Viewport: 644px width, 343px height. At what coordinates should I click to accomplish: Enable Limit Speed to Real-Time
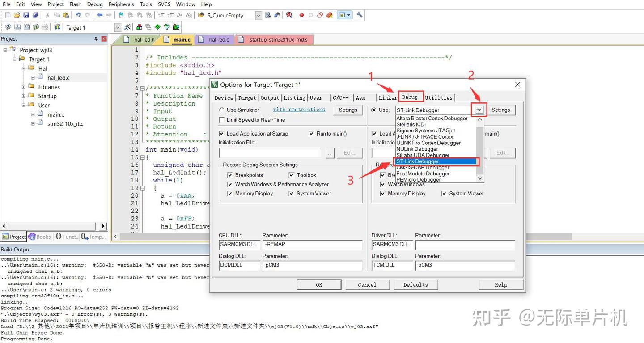tap(222, 120)
